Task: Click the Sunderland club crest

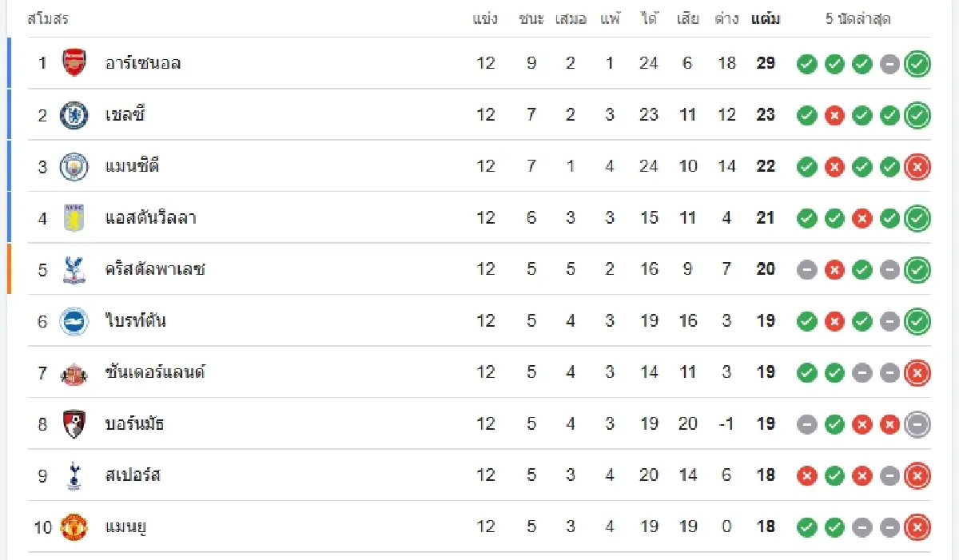Action: tap(74, 372)
